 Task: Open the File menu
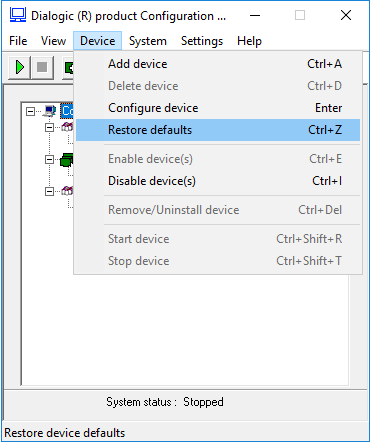point(18,41)
